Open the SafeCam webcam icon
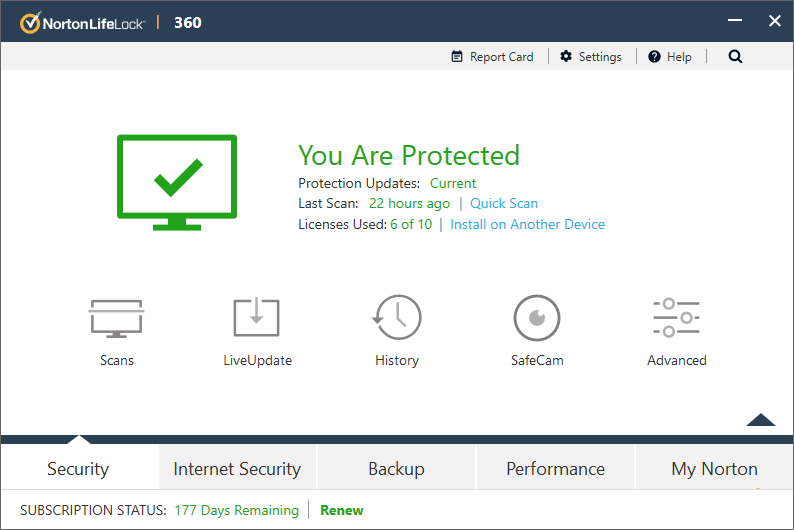Screen dimensions: 794x530 pos(537,318)
